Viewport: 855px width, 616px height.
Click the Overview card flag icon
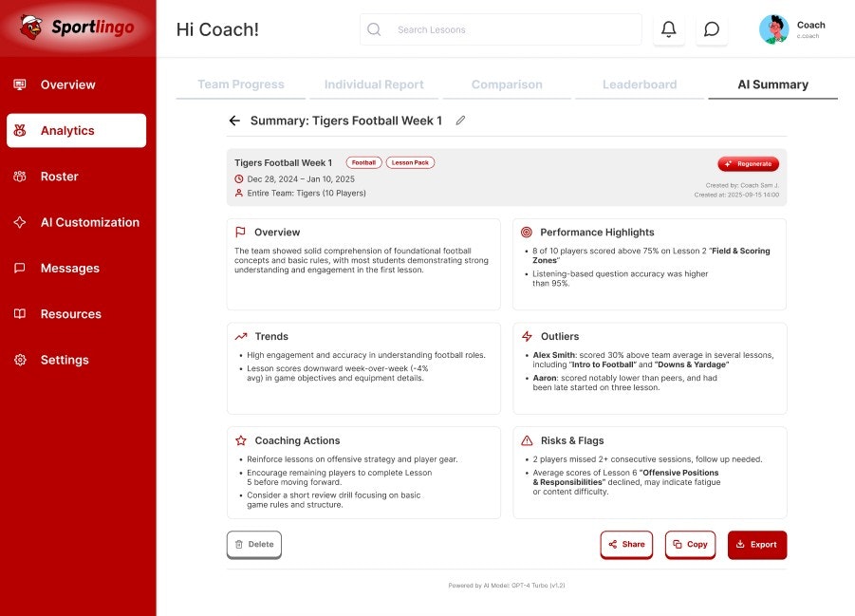point(240,232)
